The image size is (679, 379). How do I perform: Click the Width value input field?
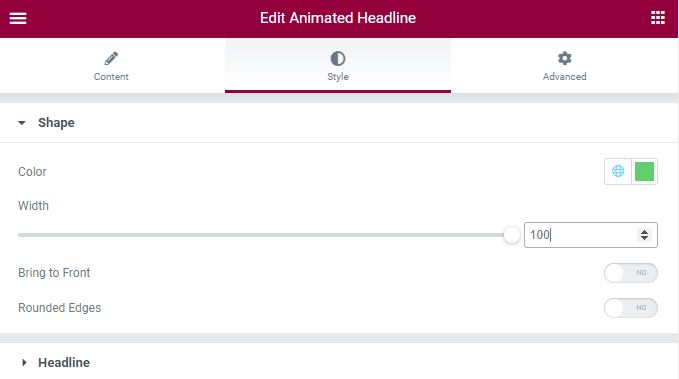click(580, 235)
